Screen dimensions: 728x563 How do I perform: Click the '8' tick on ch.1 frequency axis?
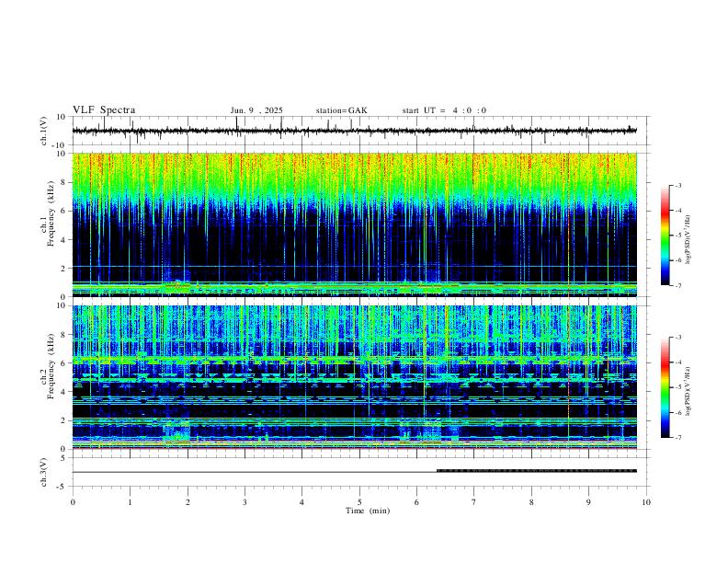pyautogui.click(x=63, y=182)
